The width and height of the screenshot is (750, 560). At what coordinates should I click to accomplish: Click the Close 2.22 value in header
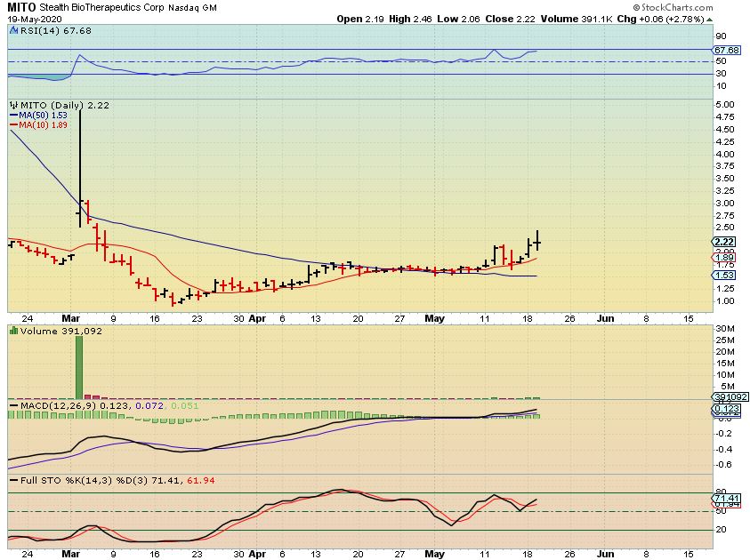pyautogui.click(x=510, y=20)
